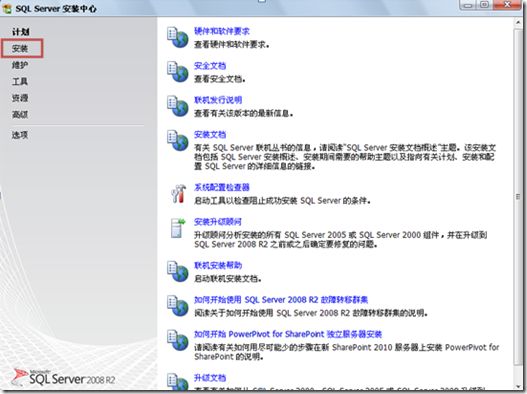Click the text 查看安全文档。
This screenshot has height=394, width=527.
pos(219,79)
